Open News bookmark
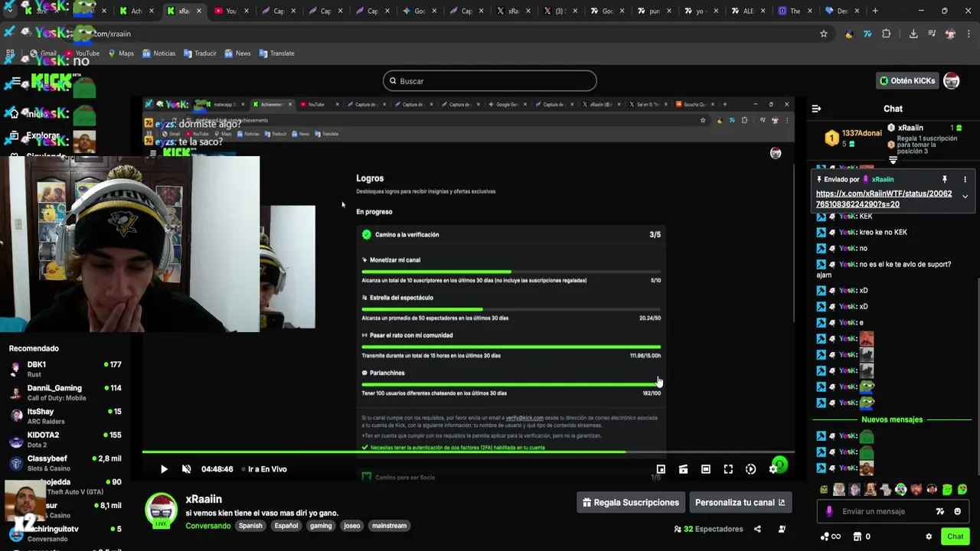The image size is (980, 551). [x=237, y=54]
